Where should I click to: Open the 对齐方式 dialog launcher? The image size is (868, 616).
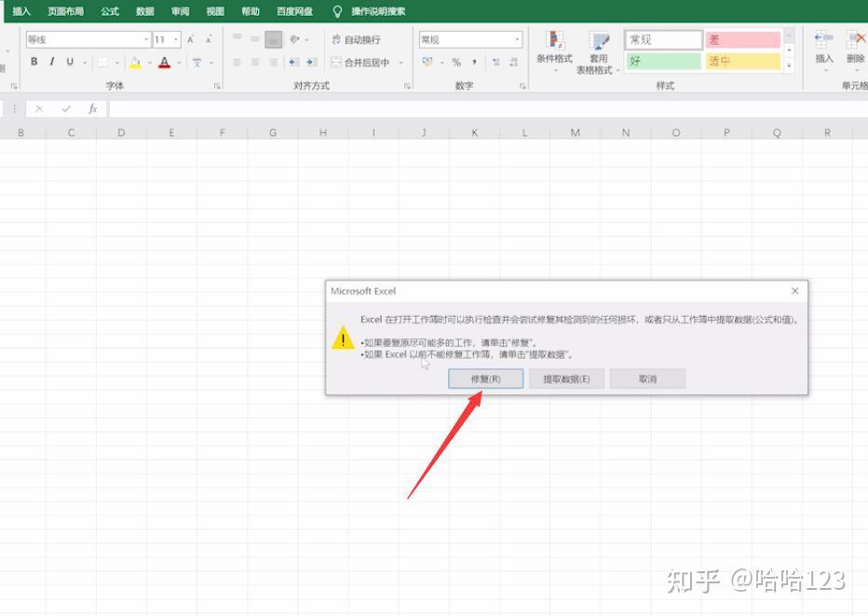pyautogui.click(x=407, y=86)
